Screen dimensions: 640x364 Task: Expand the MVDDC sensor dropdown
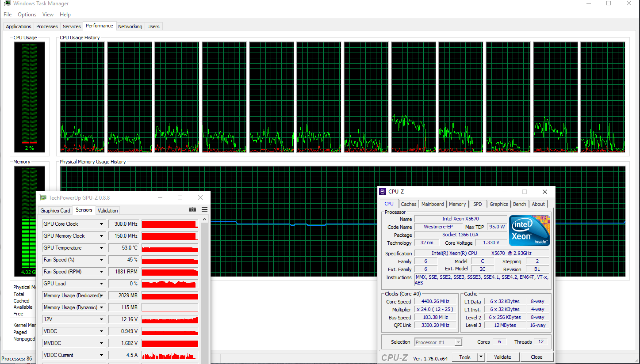[x=101, y=343]
